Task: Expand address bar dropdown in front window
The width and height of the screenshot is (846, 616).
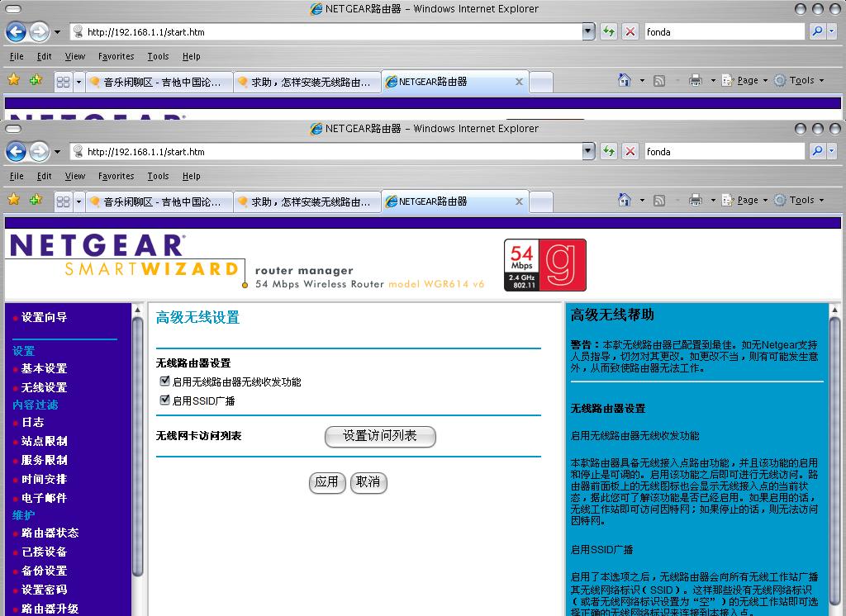Action: tap(588, 151)
